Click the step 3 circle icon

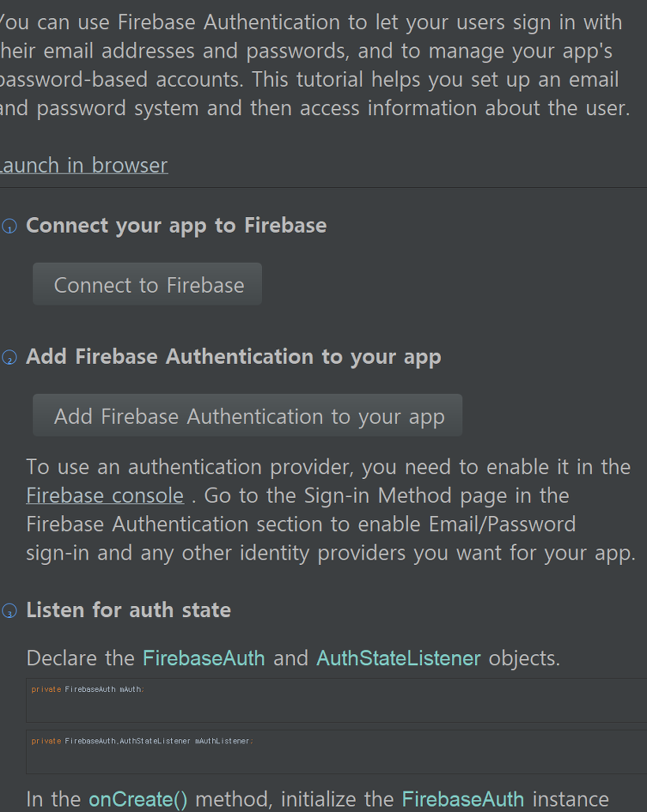pos(9,611)
